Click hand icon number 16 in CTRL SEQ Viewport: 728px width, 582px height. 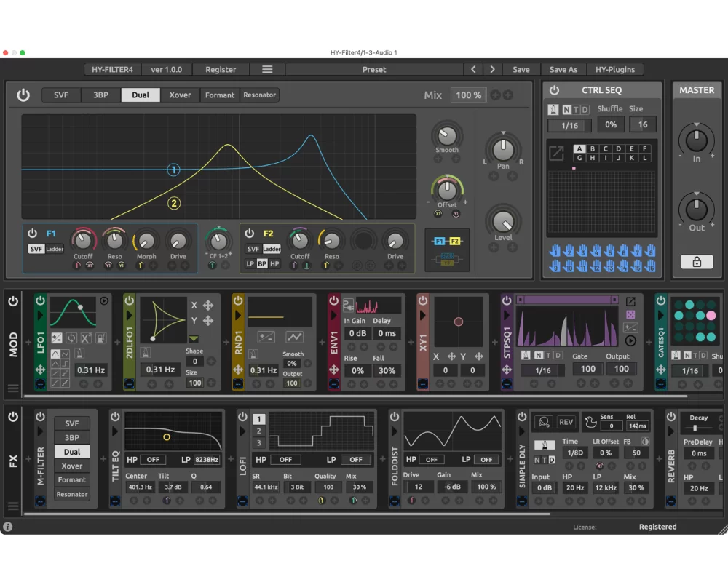pyautogui.click(x=650, y=266)
